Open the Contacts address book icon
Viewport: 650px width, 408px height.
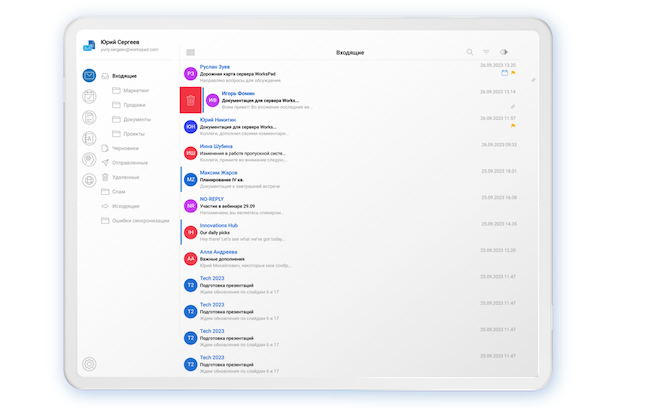[x=89, y=138]
